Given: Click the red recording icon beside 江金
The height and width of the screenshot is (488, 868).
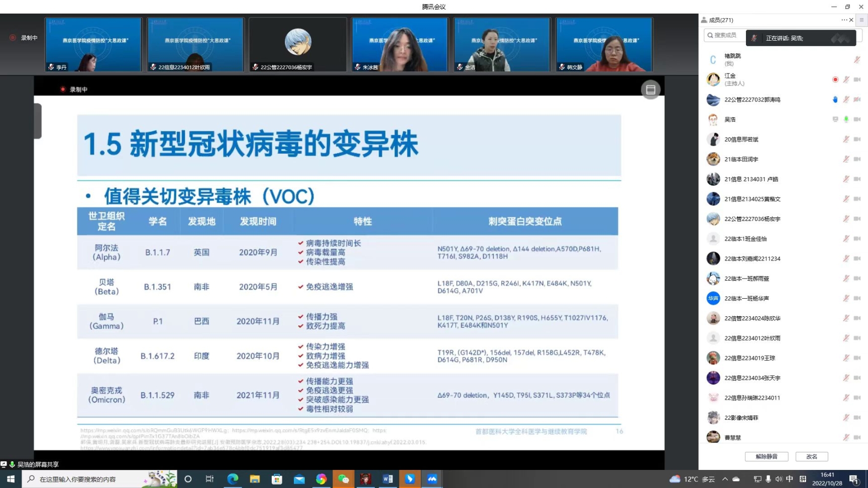Looking at the screenshot, I should coord(835,80).
